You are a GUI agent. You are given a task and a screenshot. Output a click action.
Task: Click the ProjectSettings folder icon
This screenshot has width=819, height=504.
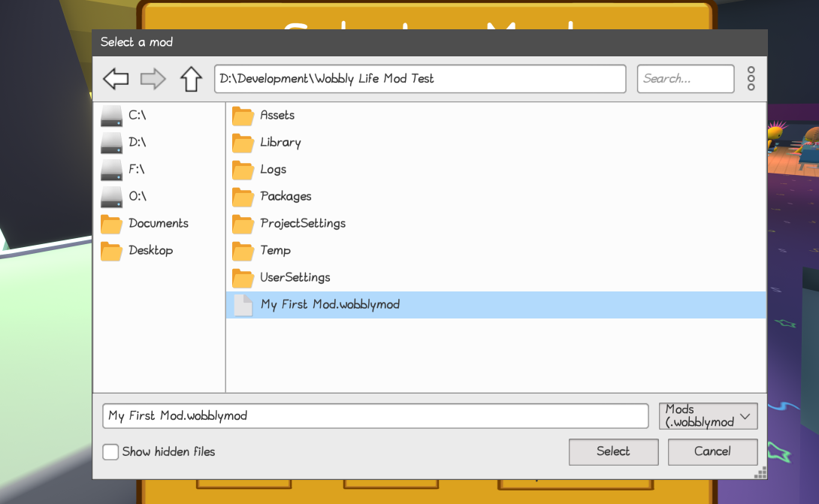click(x=243, y=224)
